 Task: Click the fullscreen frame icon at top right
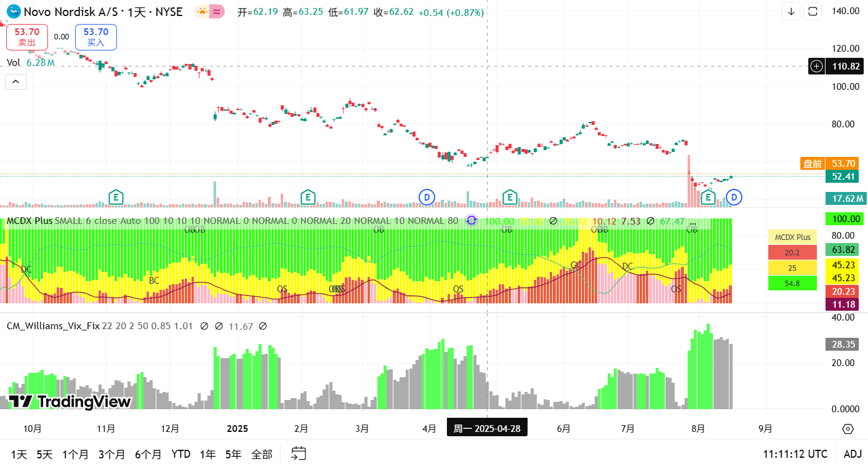pyautogui.click(x=813, y=11)
